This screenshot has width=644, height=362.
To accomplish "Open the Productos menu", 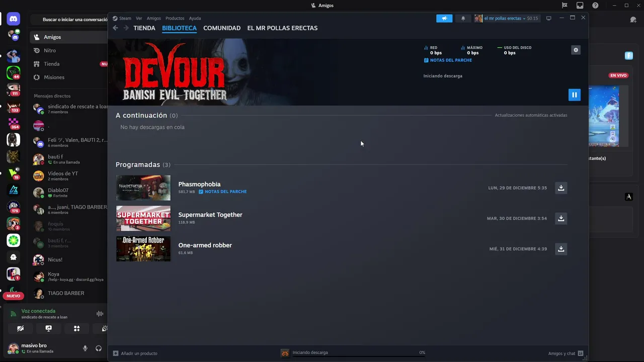I will pyautogui.click(x=175, y=18).
